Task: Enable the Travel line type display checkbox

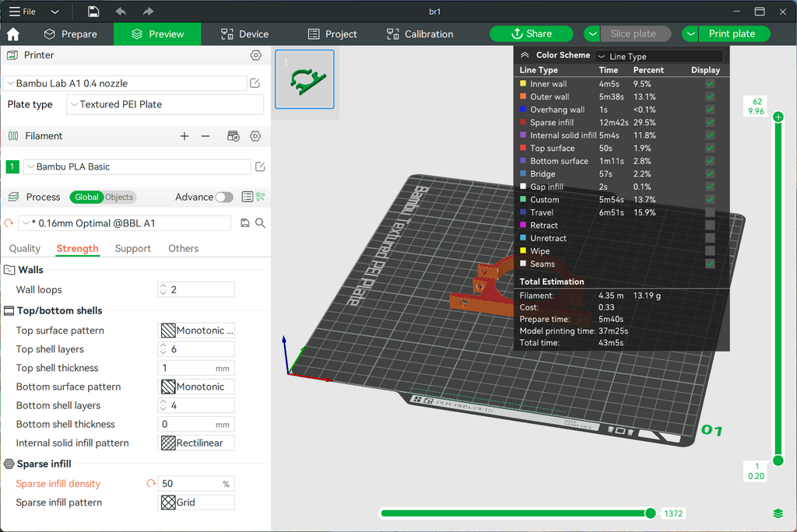Action: [710, 212]
